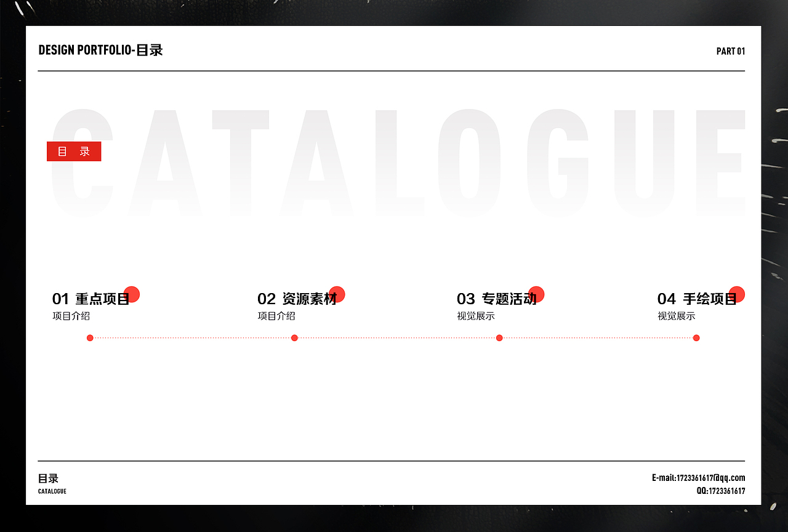788x532 pixels.
Task: Click the small CATALOGUE footer caption
Action: pyautogui.click(x=52, y=491)
